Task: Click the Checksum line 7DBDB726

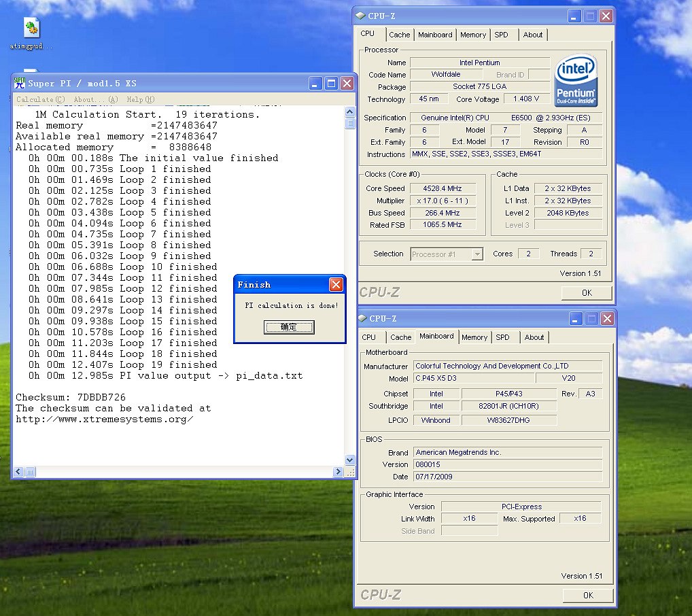Action: coord(71,398)
